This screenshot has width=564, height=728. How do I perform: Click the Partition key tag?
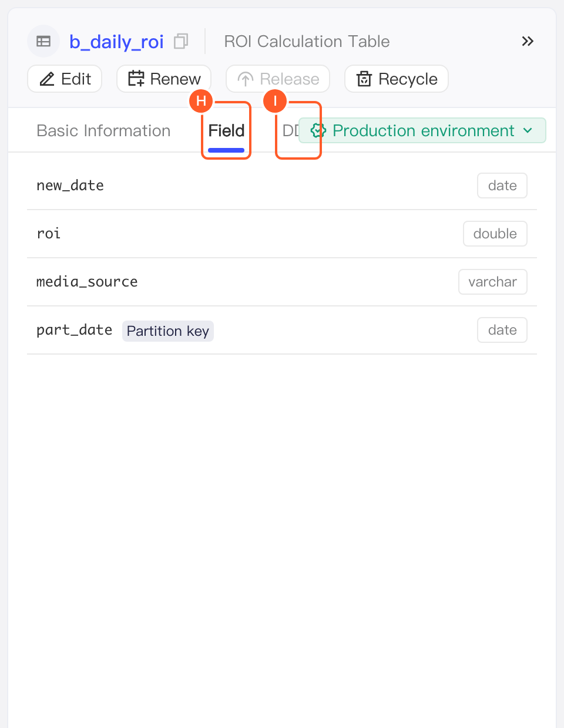coord(168,331)
